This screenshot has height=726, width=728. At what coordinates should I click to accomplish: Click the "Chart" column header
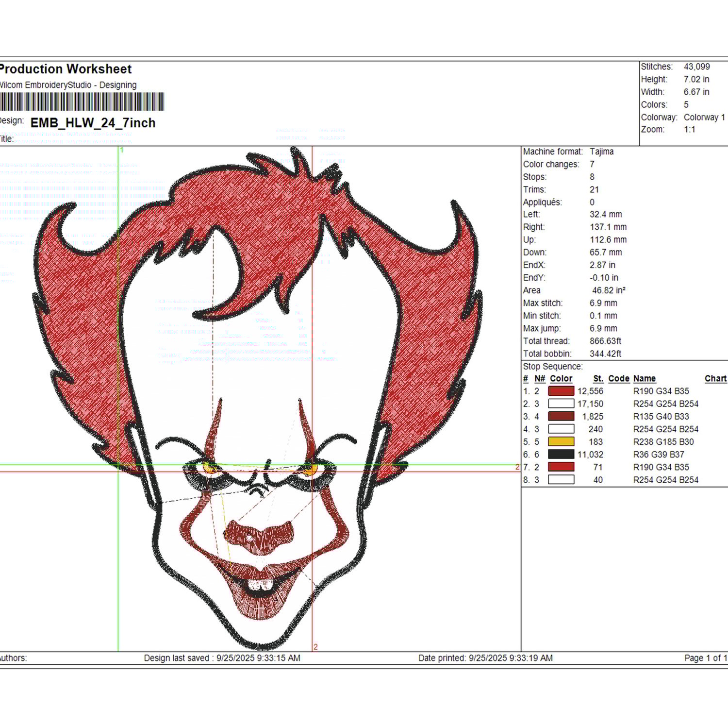tap(716, 378)
